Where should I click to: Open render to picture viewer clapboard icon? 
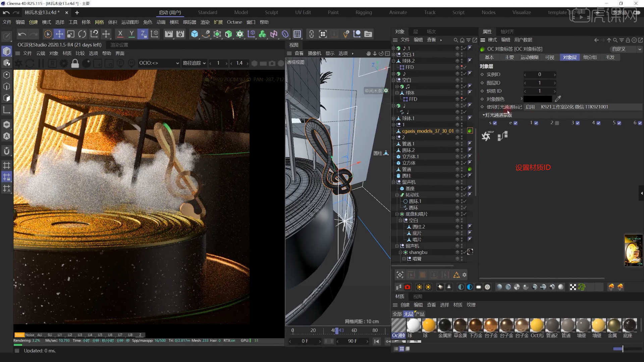[x=169, y=34]
